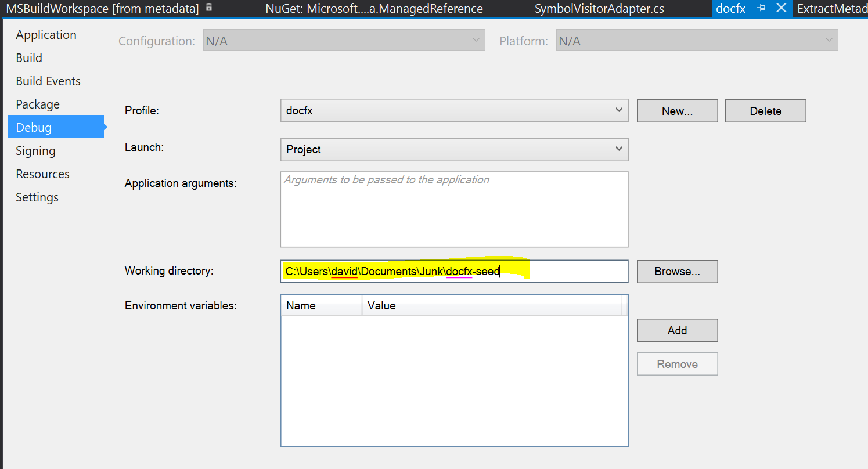
Task: Open the Platform dropdown
Action: [829, 40]
